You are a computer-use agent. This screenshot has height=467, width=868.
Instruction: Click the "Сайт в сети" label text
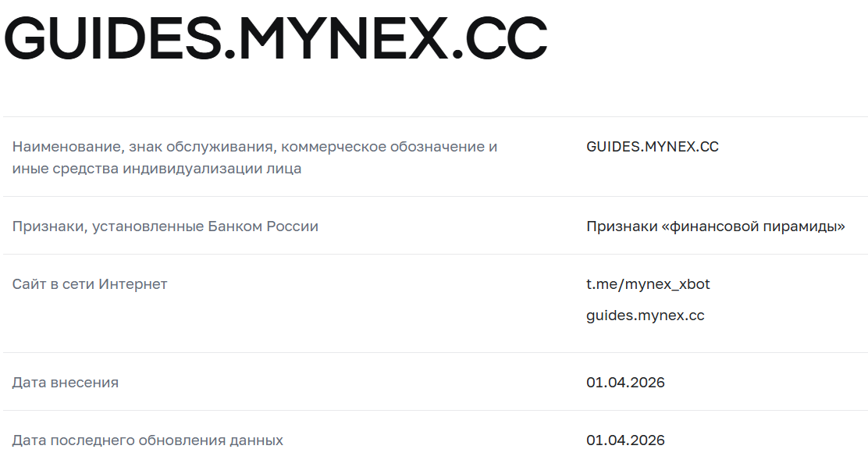[53, 284]
